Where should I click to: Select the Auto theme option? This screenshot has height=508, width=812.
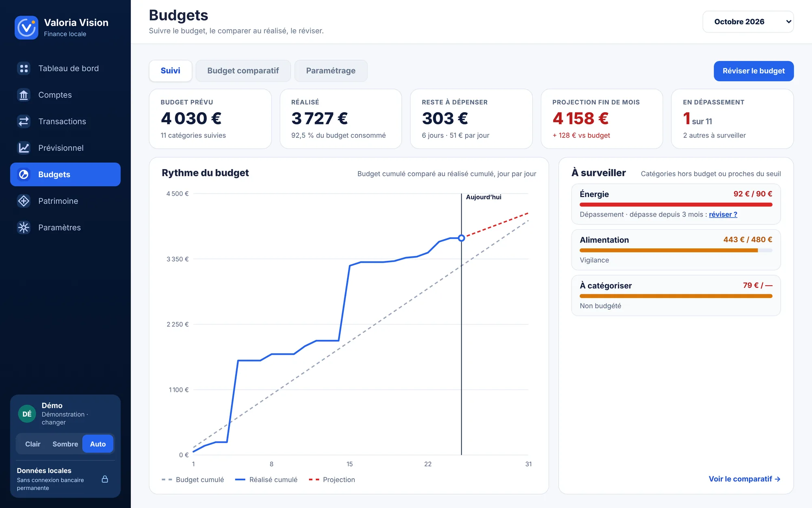98,444
